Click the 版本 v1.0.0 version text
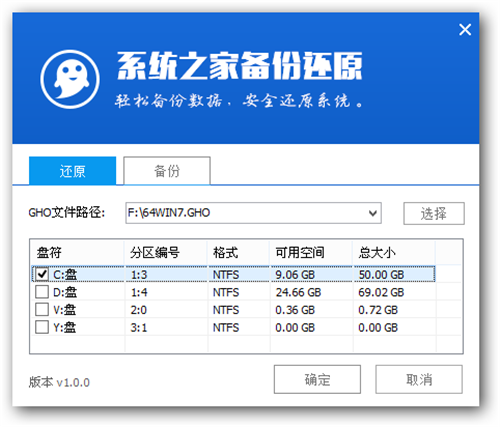 (59, 382)
